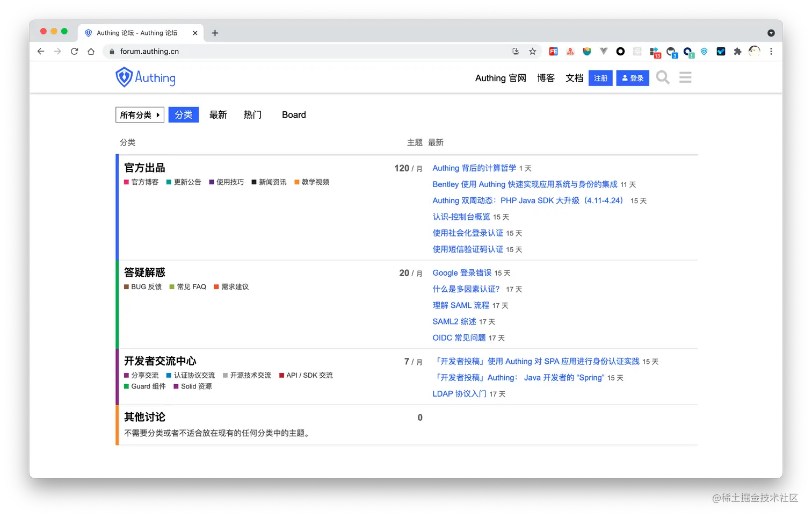Image resolution: width=812 pixels, height=517 pixels.
Task: Open the 其他讨论 category
Action: [144, 417]
